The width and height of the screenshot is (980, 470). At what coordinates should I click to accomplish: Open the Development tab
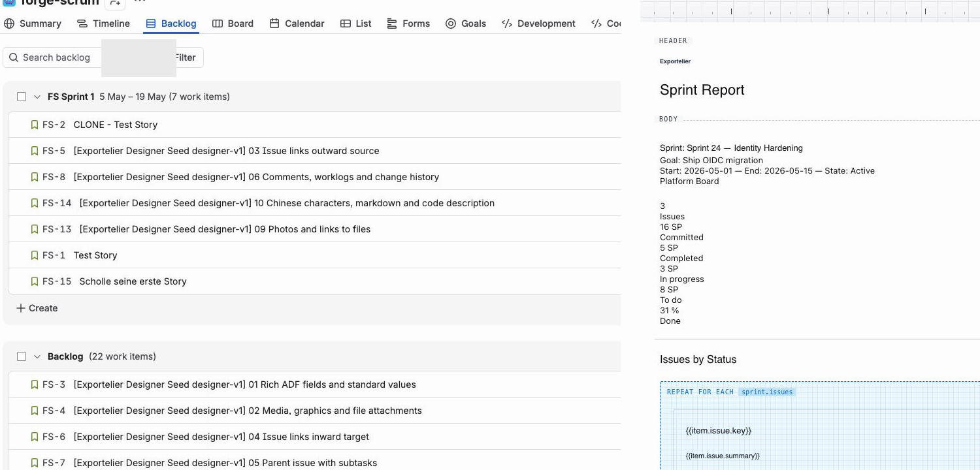(x=538, y=23)
